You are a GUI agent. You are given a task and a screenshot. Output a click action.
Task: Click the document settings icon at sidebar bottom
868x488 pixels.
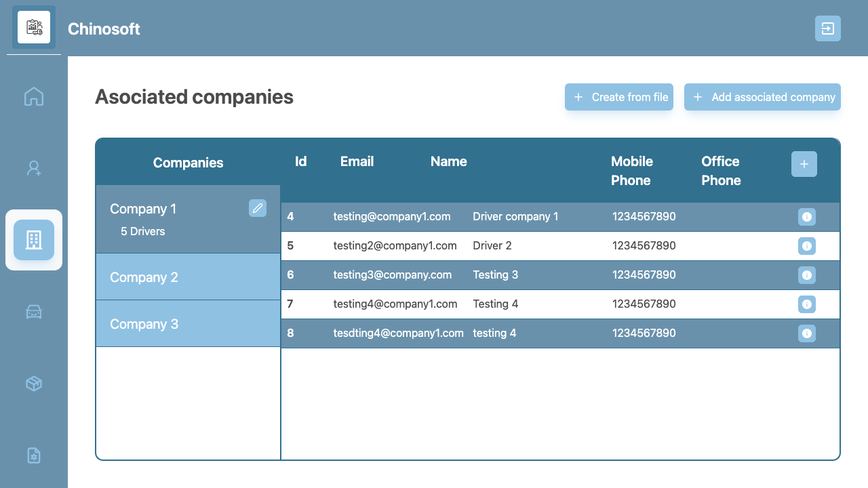[33, 455]
